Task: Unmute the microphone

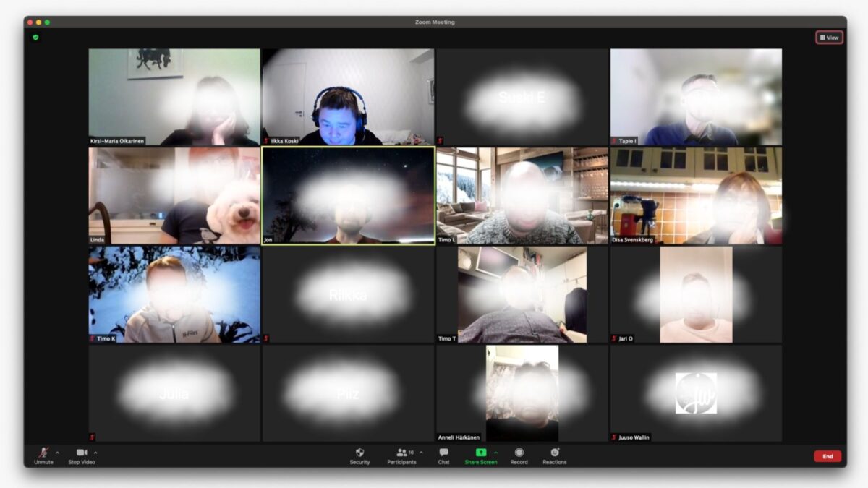Action: point(43,453)
